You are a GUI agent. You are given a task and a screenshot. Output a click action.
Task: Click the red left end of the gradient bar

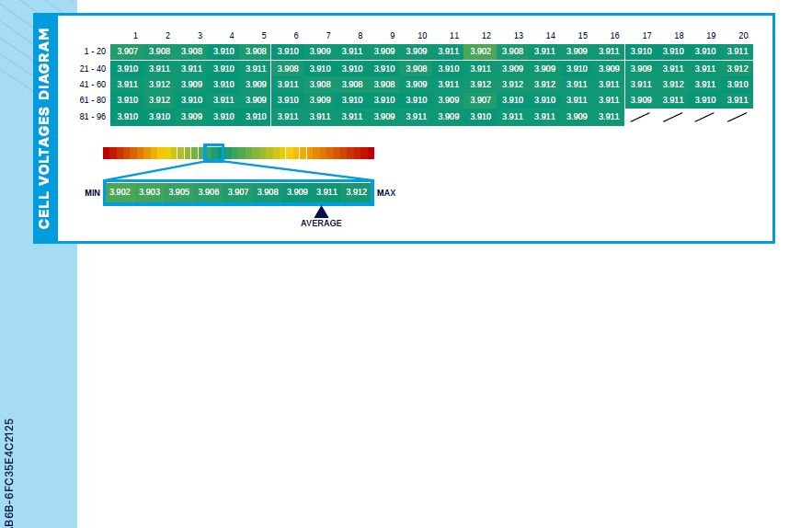tap(108, 153)
